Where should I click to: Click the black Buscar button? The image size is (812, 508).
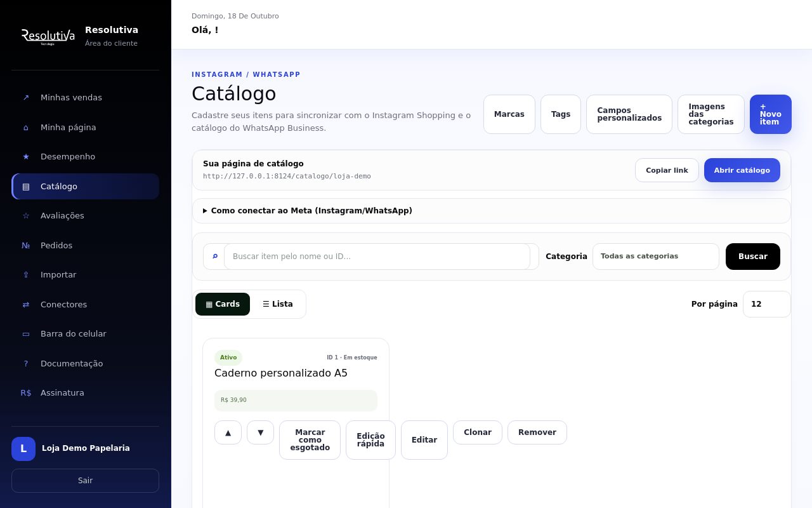(x=753, y=257)
